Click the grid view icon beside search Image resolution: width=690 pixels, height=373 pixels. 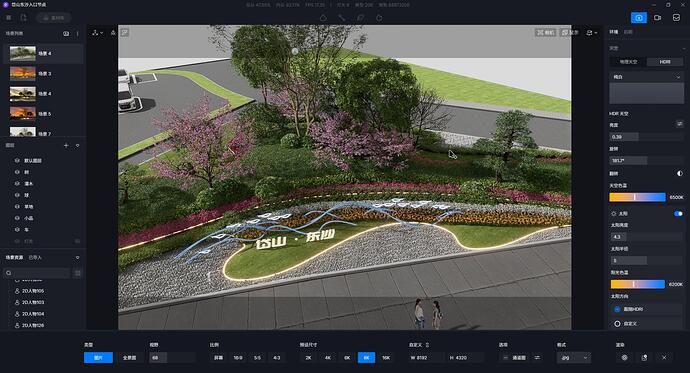coord(77,273)
